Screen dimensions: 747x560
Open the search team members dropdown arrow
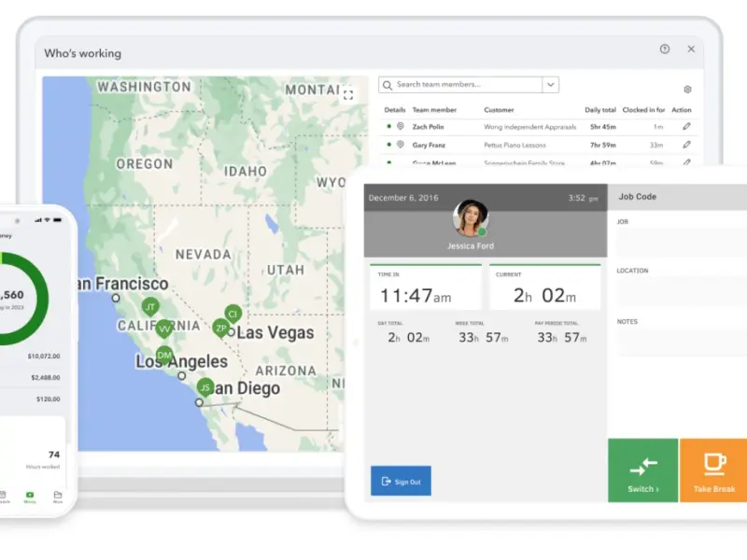click(x=551, y=84)
